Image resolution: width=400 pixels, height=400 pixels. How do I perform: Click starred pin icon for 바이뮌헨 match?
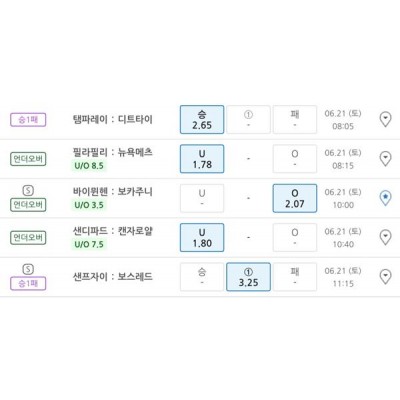[386, 198]
